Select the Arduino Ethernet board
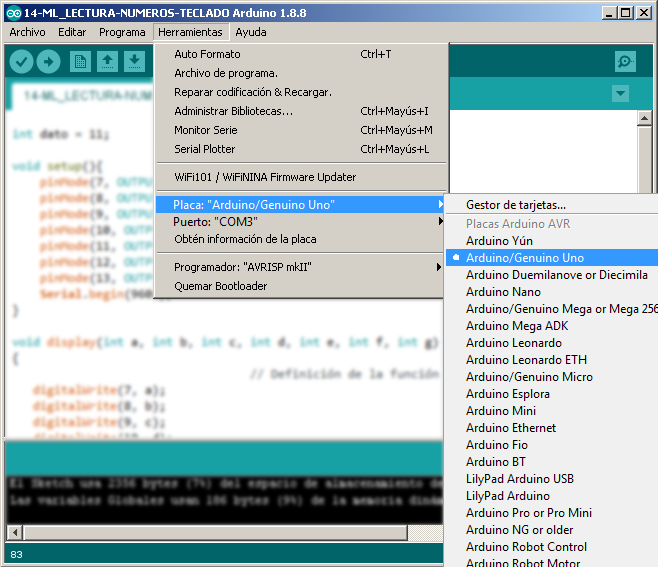Image resolution: width=658 pixels, height=567 pixels. [x=551, y=428]
